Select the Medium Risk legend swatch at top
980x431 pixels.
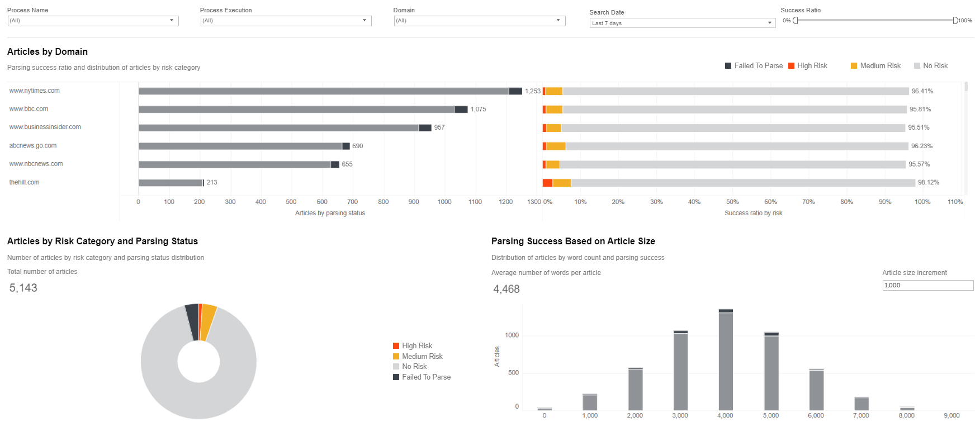854,66
